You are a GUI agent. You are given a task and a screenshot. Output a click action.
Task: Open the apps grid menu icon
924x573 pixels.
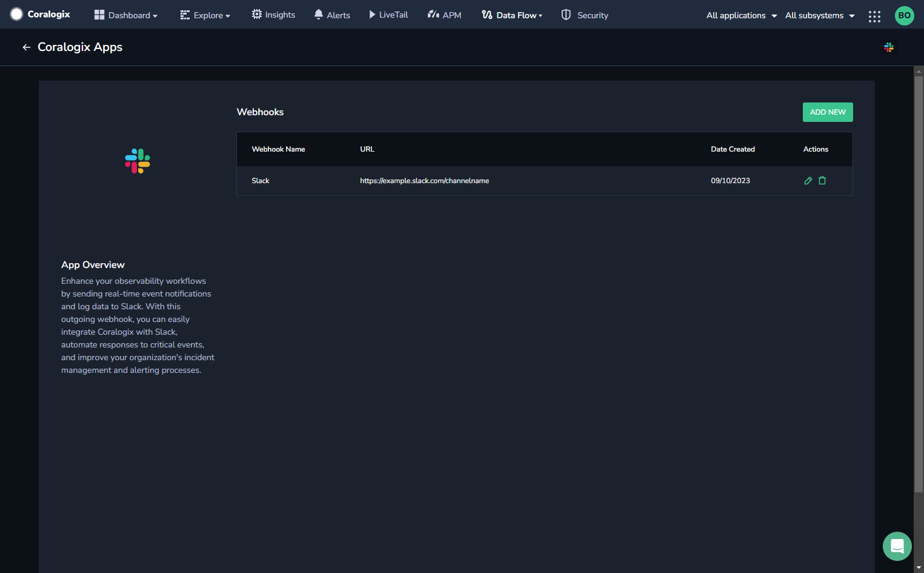tap(874, 16)
